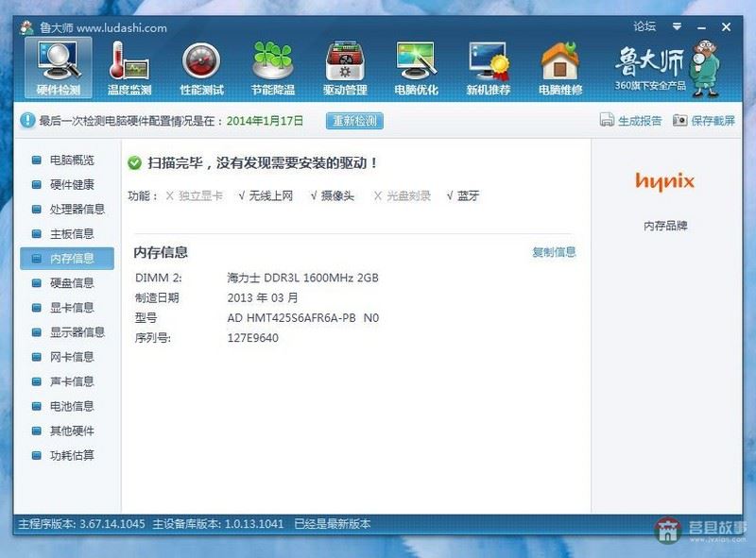This screenshot has height=558, width=756.
Task: Open the 硬件检测 hardware detection tool
Action: (58, 67)
